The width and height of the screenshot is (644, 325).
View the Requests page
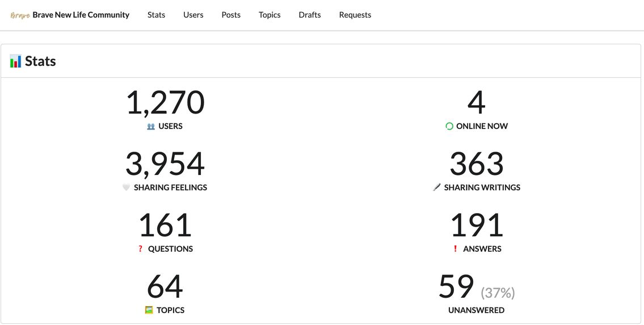tap(355, 15)
